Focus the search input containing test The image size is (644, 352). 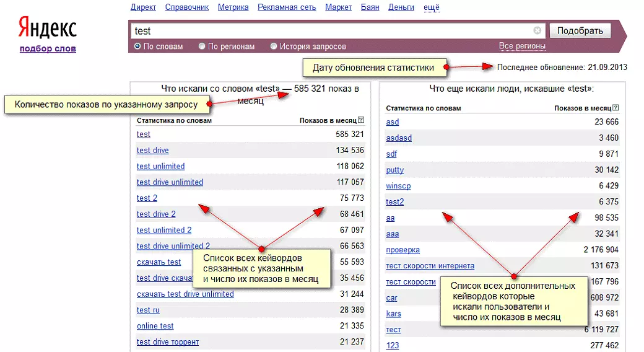pyautogui.click(x=328, y=30)
